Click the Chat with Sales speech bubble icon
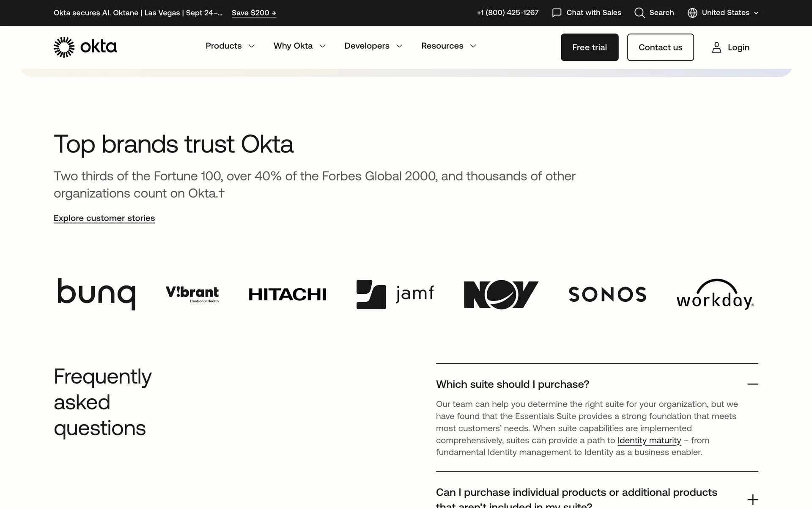 tap(557, 13)
